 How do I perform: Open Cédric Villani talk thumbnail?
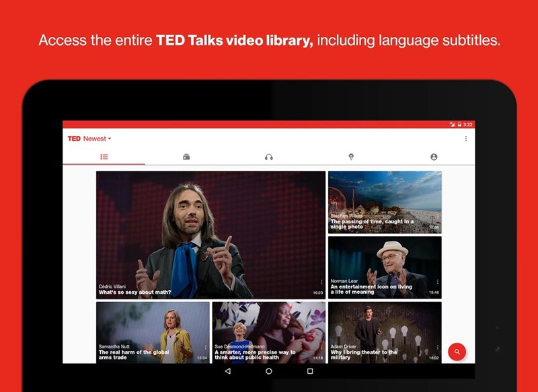coord(210,235)
